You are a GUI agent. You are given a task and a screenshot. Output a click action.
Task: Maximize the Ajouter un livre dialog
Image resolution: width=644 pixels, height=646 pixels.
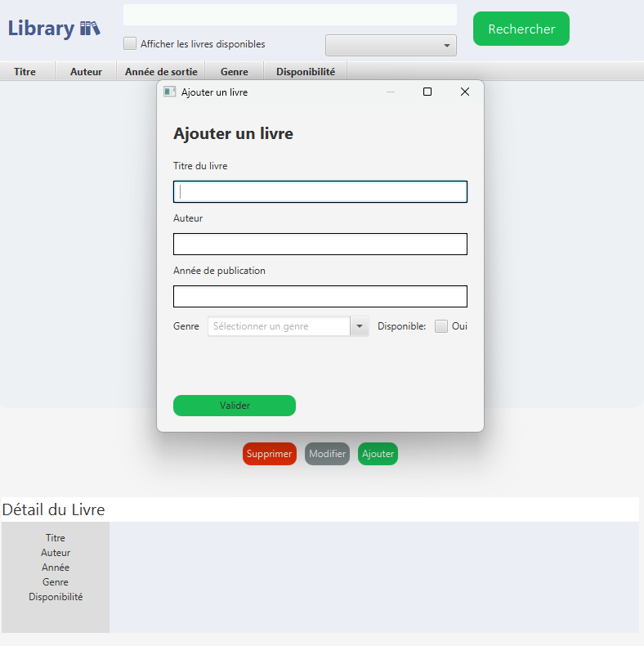[x=427, y=92]
